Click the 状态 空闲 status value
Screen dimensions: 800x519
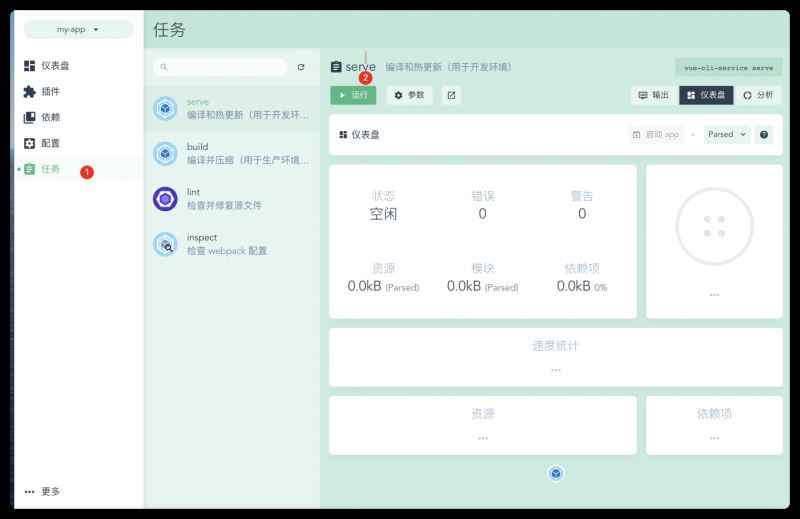(383, 213)
